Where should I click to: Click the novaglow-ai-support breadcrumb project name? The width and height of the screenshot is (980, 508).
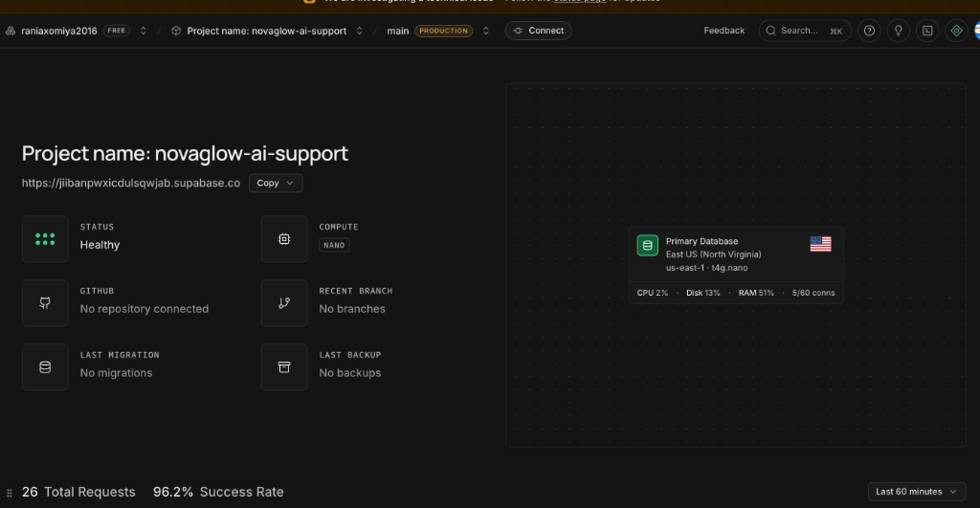pos(267,31)
